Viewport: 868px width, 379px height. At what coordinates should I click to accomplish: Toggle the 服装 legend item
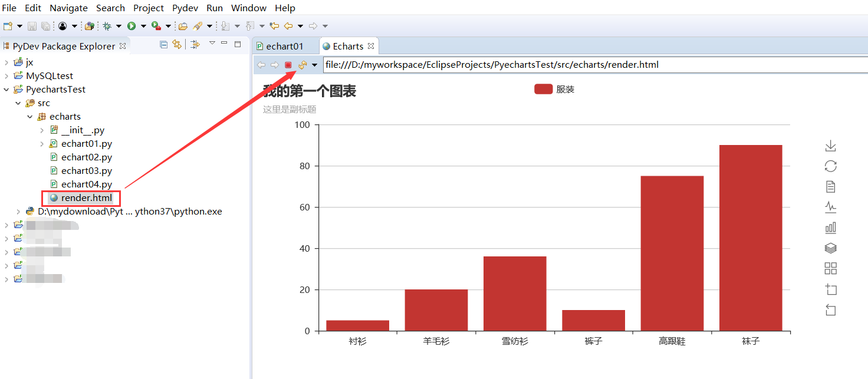553,88
